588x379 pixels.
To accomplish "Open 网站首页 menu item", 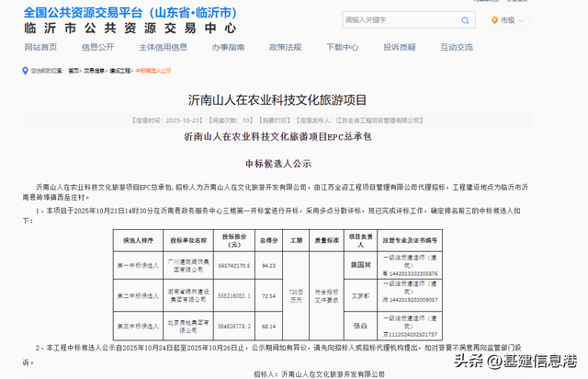I will [40, 47].
